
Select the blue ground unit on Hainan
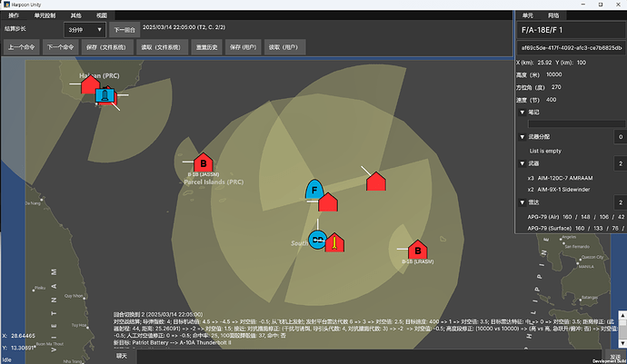point(104,95)
